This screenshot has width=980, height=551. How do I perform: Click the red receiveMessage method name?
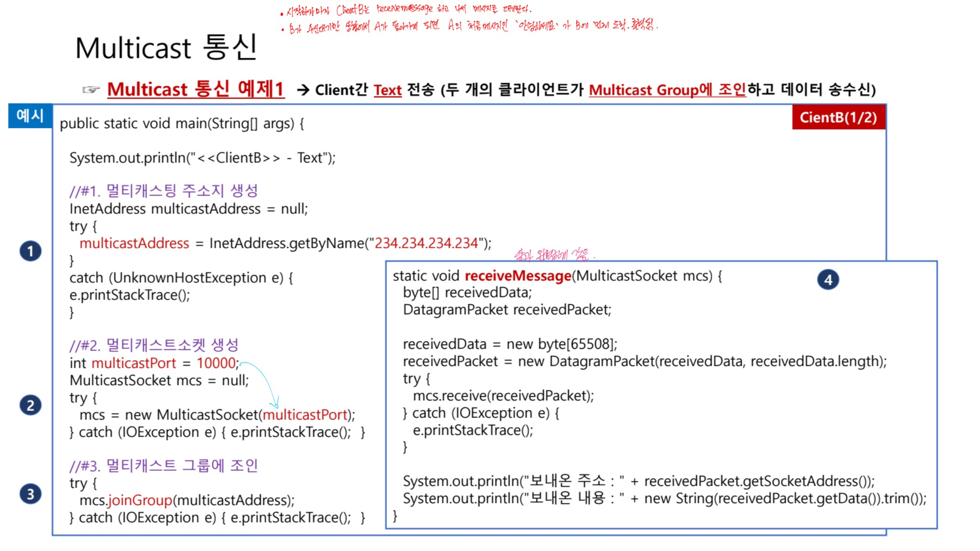pyautogui.click(x=518, y=276)
